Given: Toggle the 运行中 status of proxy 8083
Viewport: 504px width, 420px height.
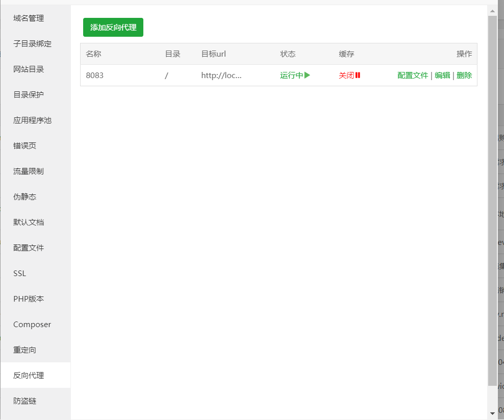Looking at the screenshot, I should [x=295, y=75].
